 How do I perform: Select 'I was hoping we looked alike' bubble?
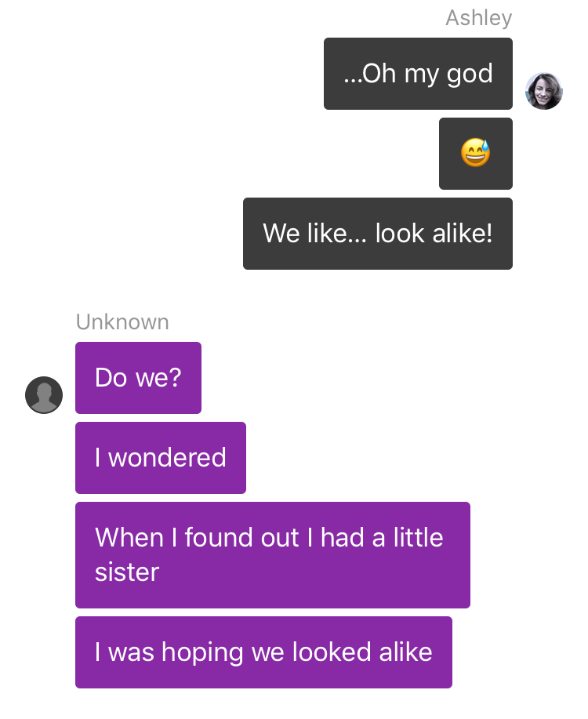(263, 652)
